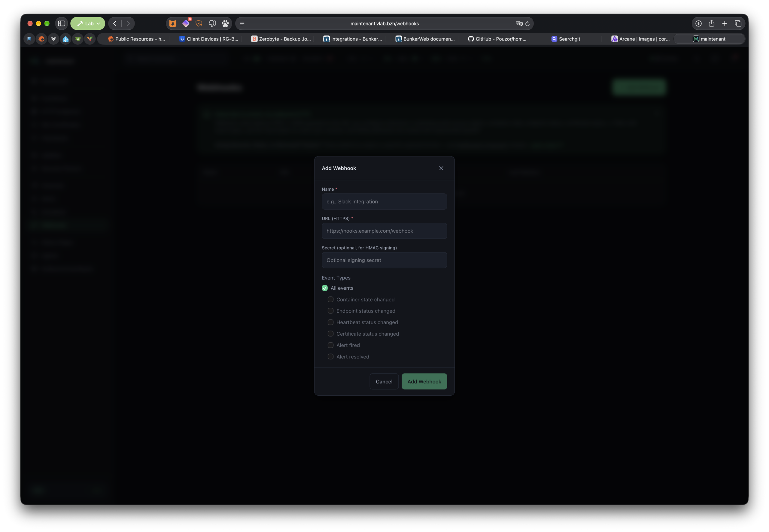The height and width of the screenshot is (532, 769).
Task: Open a new tab with plus icon
Action: (x=725, y=23)
